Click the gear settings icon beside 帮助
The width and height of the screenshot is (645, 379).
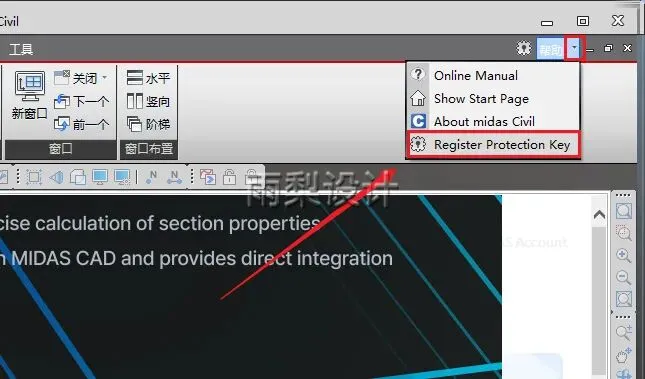click(524, 49)
